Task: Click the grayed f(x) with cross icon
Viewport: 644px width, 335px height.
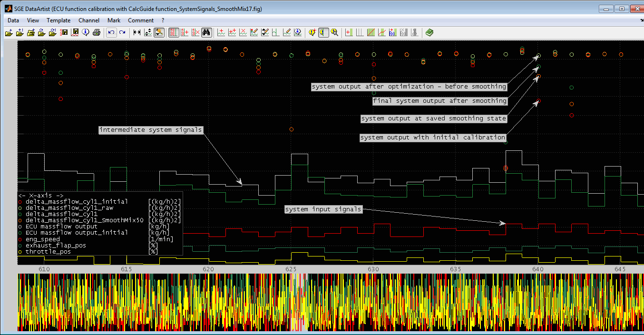Action: coord(404,32)
